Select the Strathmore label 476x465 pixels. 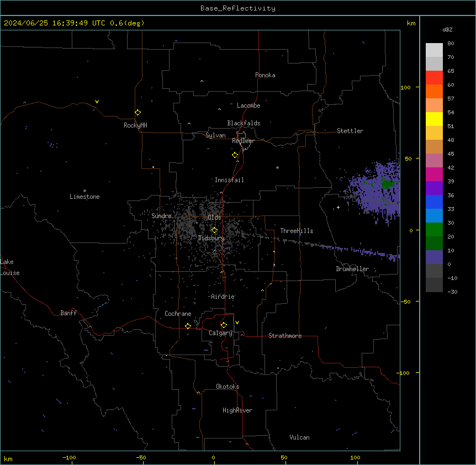pos(285,336)
